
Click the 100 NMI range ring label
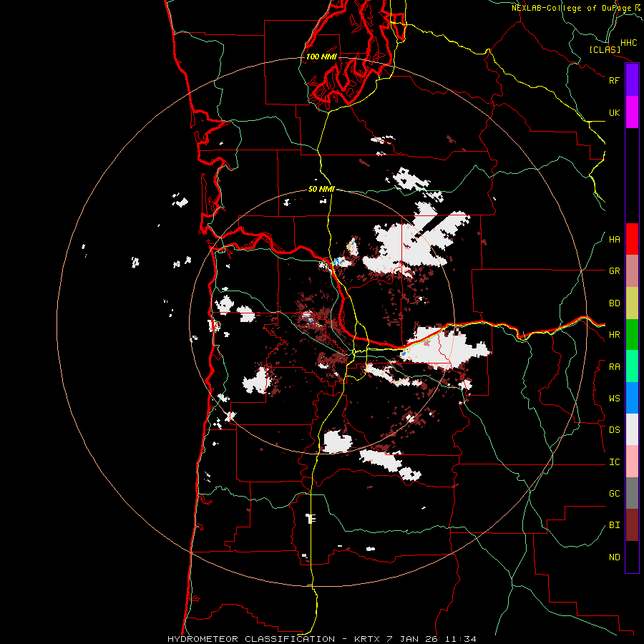(x=321, y=57)
